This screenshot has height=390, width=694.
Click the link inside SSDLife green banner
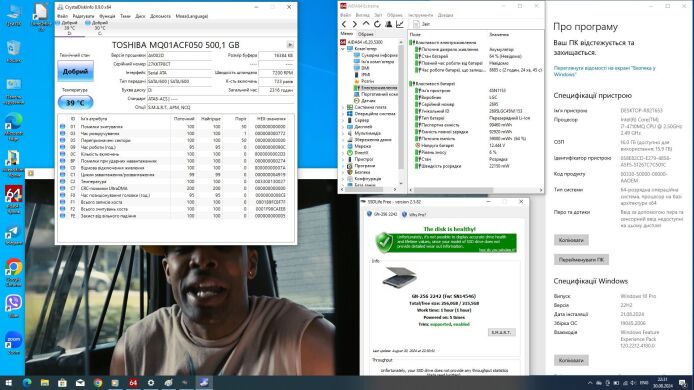coord(497,250)
